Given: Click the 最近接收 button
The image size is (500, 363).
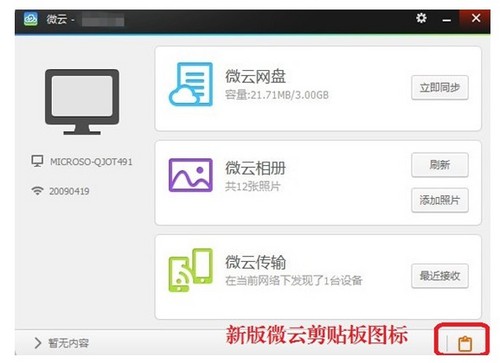Looking at the screenshot, I should 440,276.
